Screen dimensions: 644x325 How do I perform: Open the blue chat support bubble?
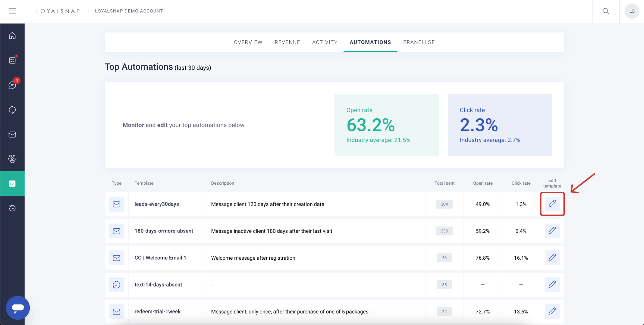pyautogui.click(x=18, y=308)
